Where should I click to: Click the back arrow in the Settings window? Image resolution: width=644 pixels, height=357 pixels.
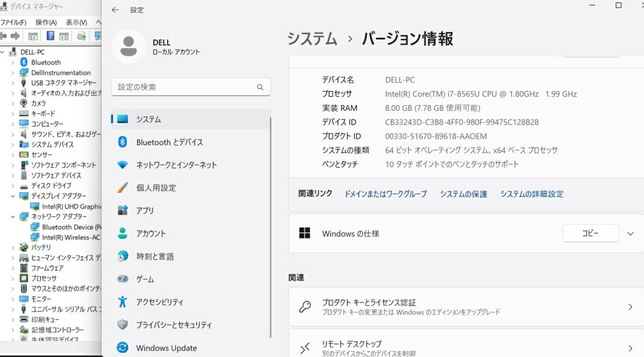(115, 10)
